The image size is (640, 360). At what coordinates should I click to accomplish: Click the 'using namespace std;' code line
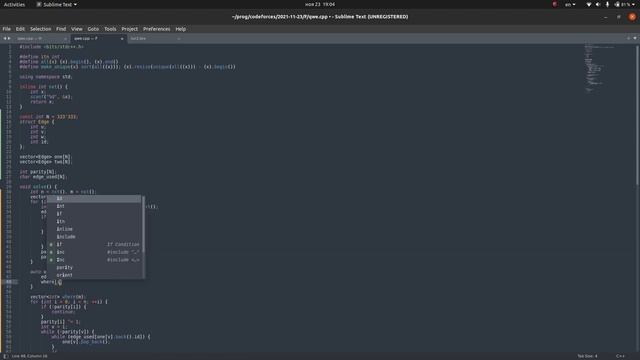point(46,77)
